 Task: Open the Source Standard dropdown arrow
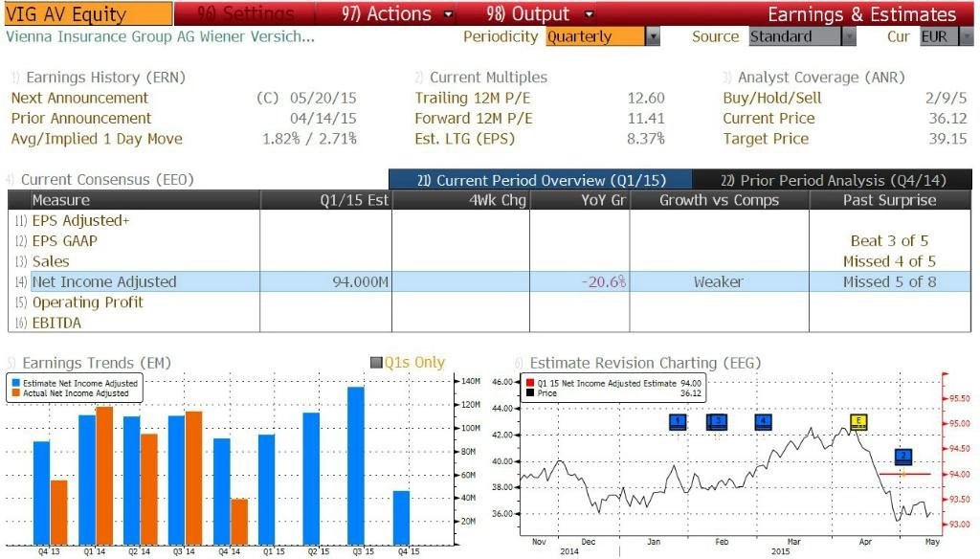click(848, 37)
